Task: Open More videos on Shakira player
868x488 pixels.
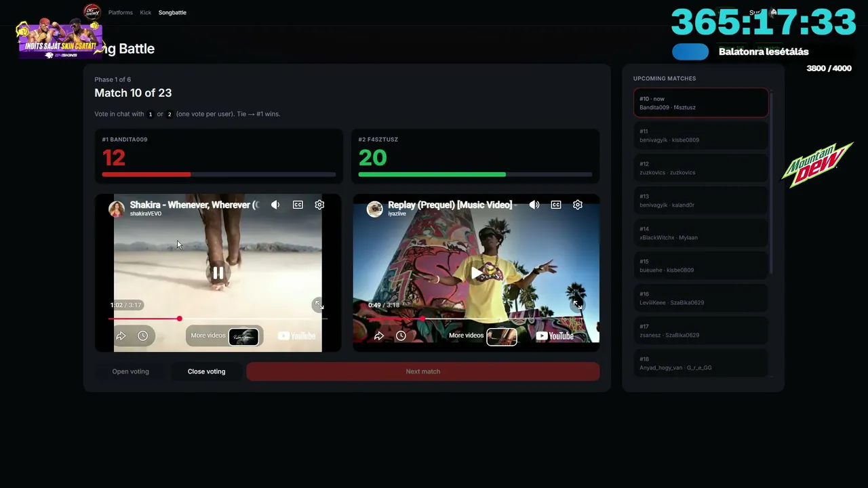Action: (x=224, y=335)
